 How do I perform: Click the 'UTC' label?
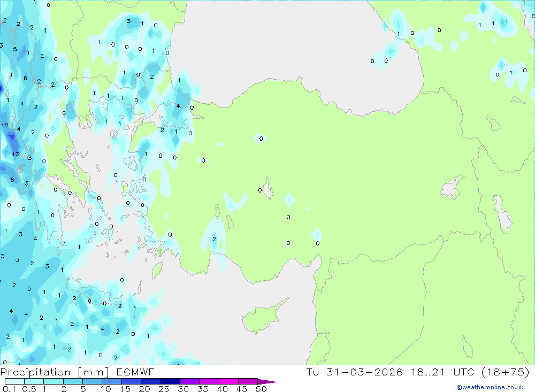tap(464, 372)
